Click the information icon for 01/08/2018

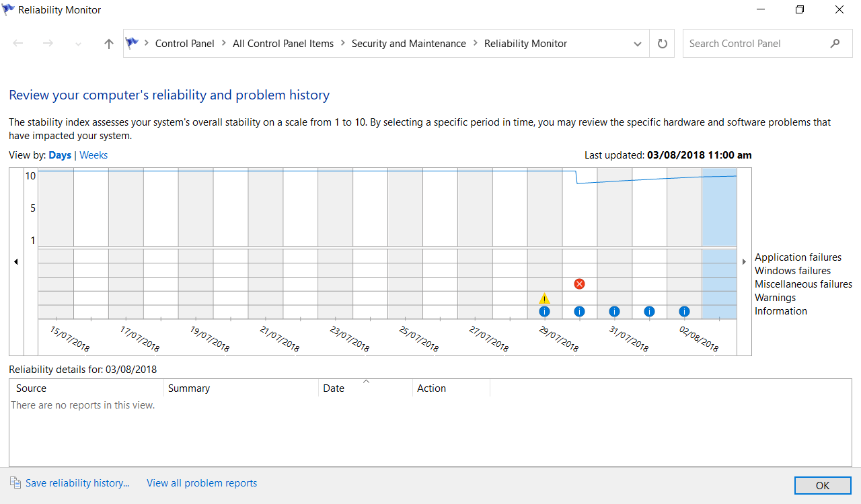649,311
